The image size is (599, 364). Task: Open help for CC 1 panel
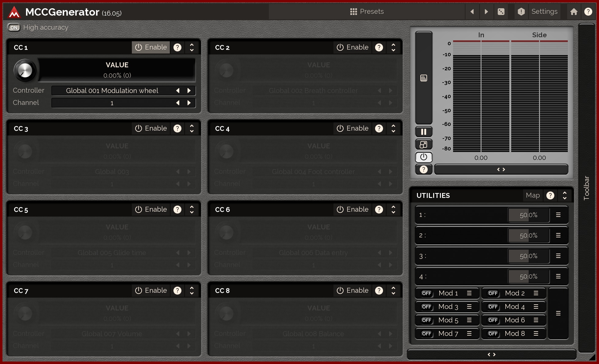177,47
